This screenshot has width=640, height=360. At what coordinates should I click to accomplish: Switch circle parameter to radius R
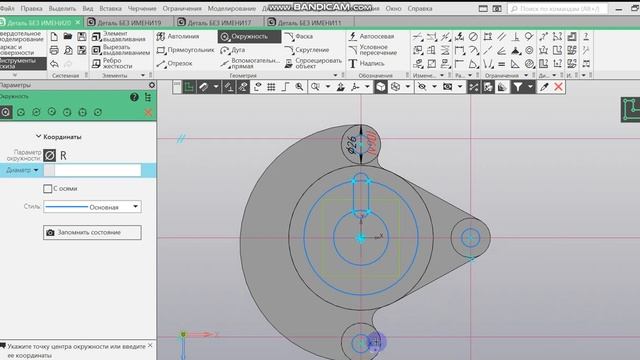click(63, 156)
